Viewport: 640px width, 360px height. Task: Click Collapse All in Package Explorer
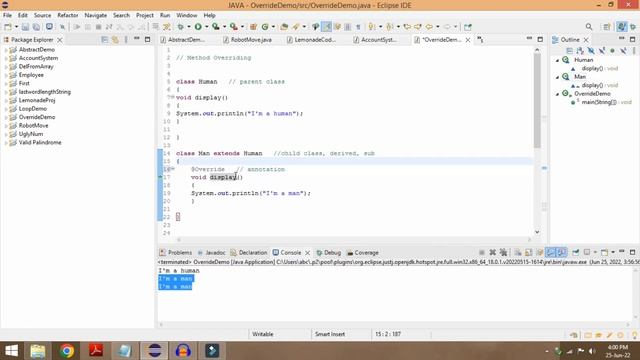pyautogui.click(x=104, y=40)
